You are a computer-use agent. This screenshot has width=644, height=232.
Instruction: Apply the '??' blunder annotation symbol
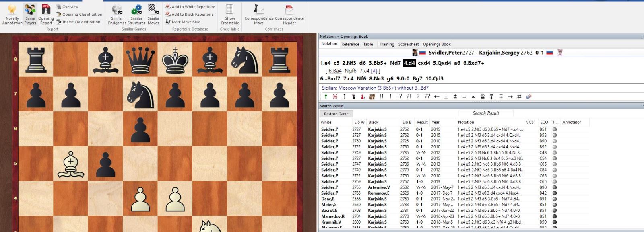point(427,97)
